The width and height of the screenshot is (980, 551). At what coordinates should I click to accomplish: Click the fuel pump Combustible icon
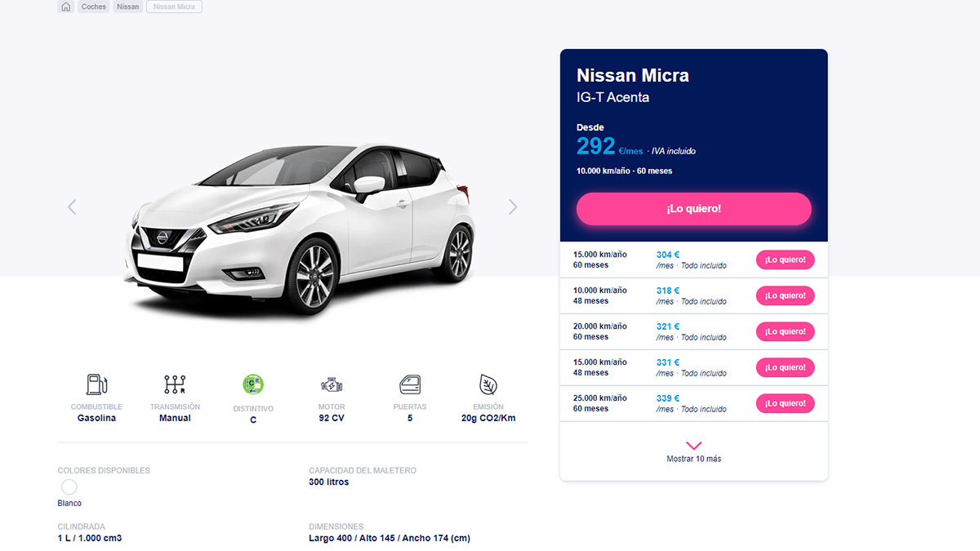click(x=96, y=384)
